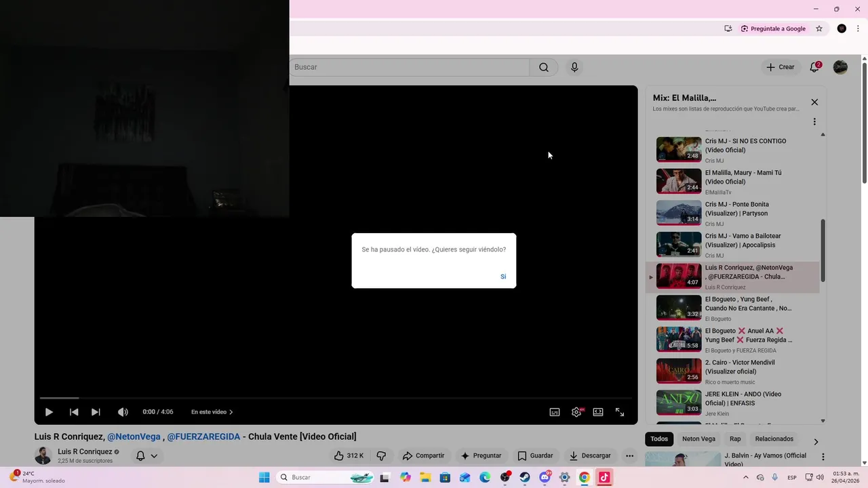Open options for the J. Balvin Ay Vamos video
Screen dimensions: 868x488
823,457
